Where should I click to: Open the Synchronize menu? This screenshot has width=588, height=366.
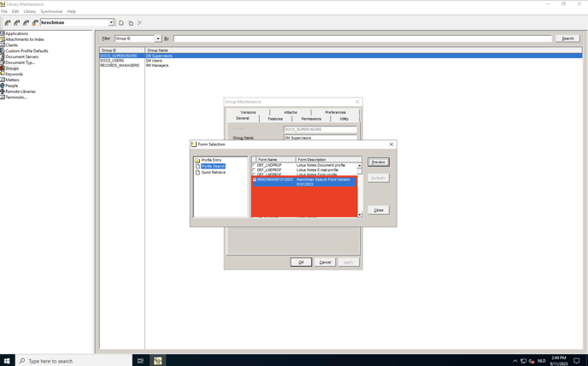51,11
